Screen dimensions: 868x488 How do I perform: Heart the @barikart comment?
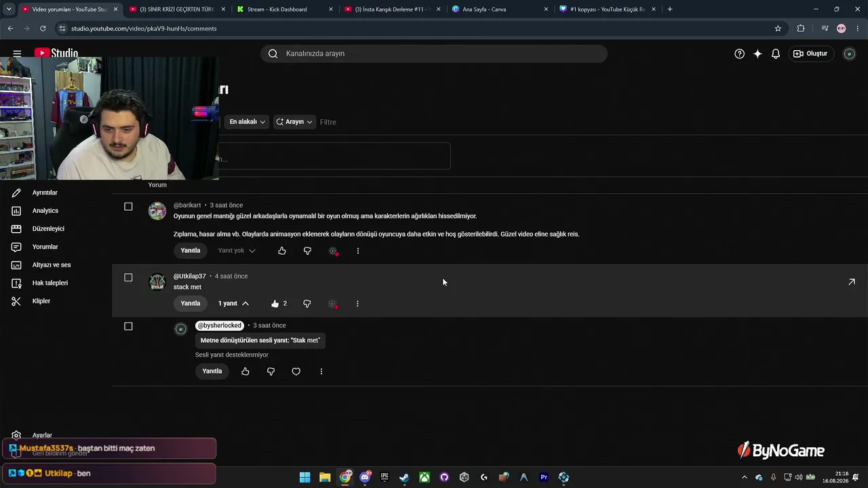[x=333, y=251]
